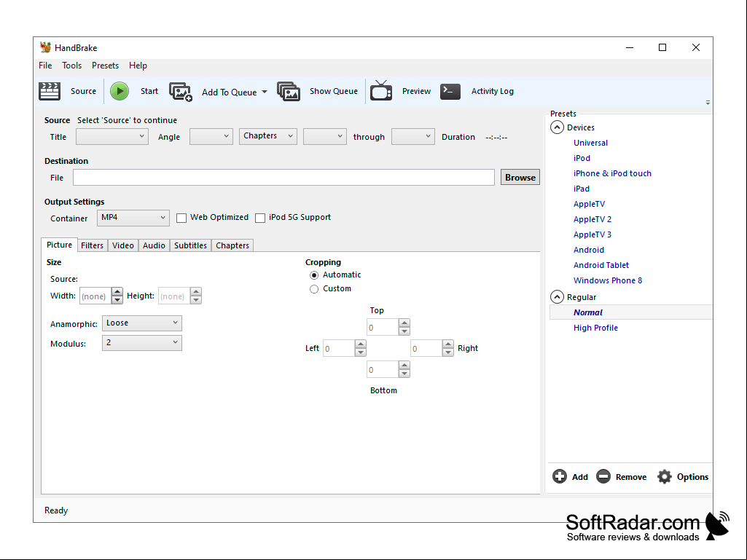Open the Help menu
Viewport: 747px width, 560px height.
[138, 66]
